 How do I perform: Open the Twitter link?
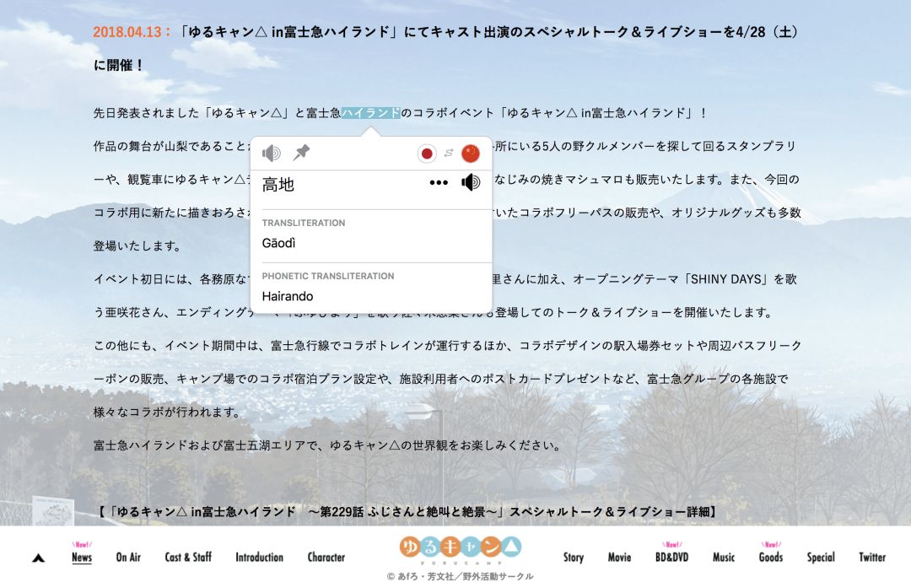click(872, 557)
